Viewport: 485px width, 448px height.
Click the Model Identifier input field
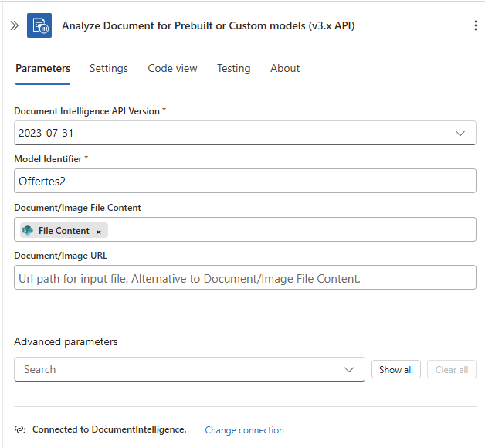245,182
